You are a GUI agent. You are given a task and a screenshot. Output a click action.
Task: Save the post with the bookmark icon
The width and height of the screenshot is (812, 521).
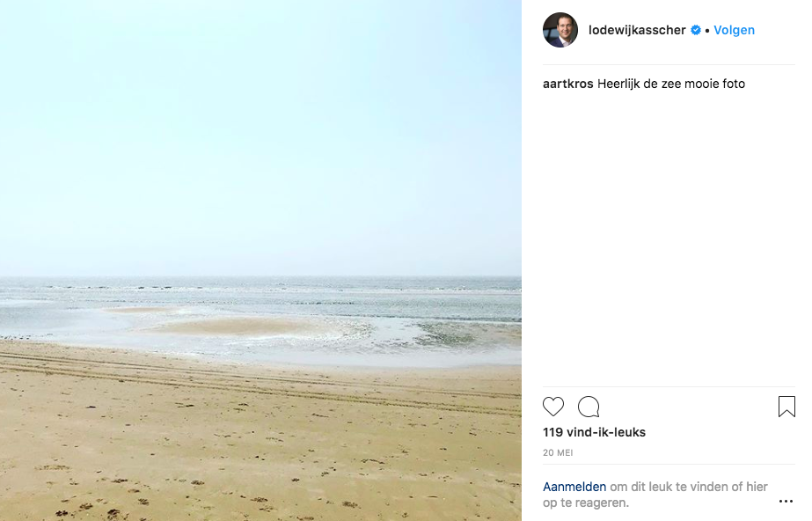[x=786, y=407]
